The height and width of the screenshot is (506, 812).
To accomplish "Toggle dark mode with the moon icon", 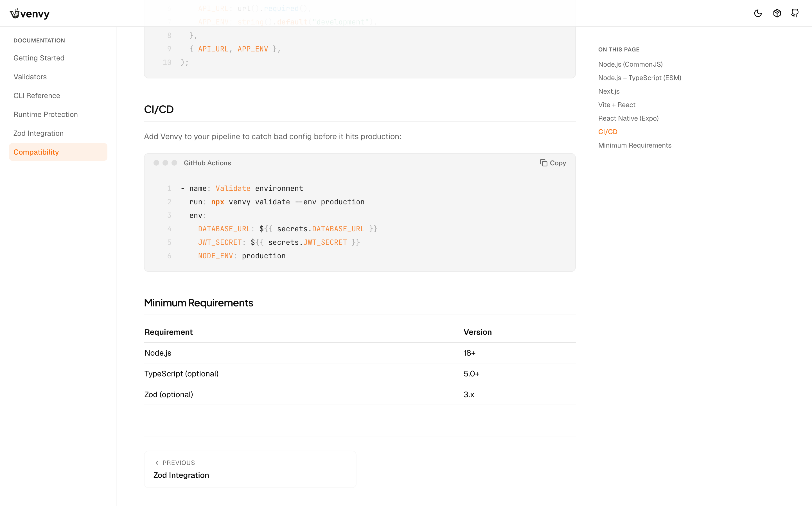I will click(758, 13).
